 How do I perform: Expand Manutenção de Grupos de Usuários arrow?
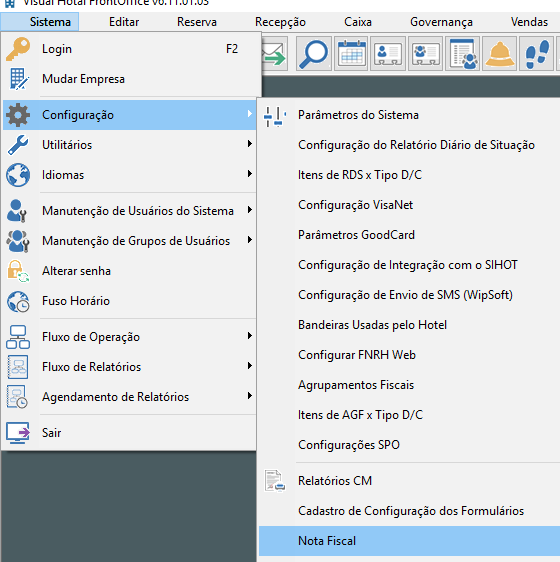pos(250,240)
